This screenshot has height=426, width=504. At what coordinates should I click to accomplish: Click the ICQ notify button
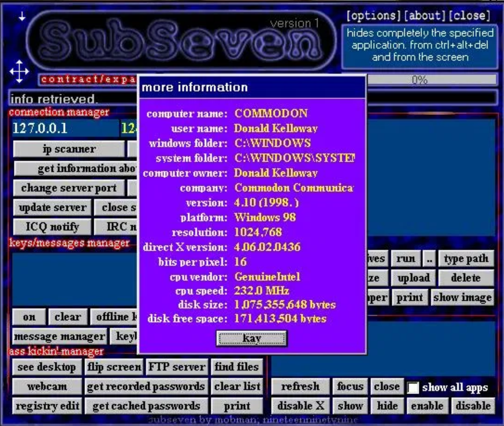tap(52, 227)
